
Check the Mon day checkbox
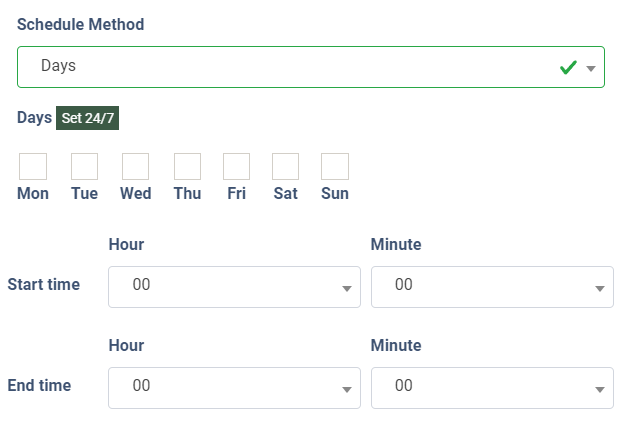[33, 166]
